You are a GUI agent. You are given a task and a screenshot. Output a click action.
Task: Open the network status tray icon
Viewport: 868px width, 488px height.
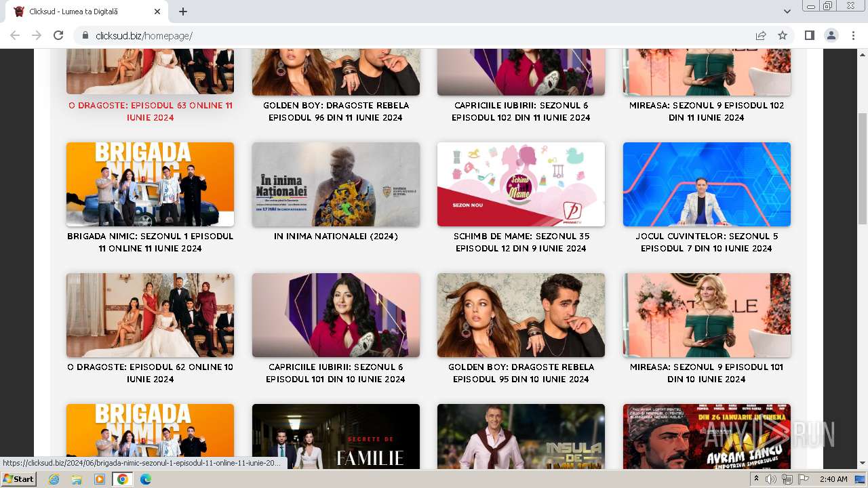click(x=787, y=479)
